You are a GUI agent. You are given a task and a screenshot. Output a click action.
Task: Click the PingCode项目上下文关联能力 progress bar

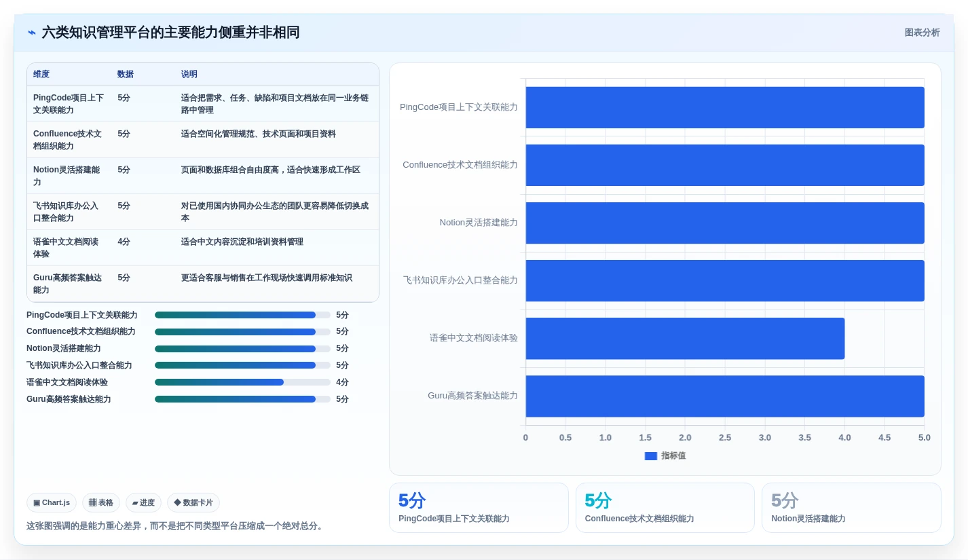[242, 315]
